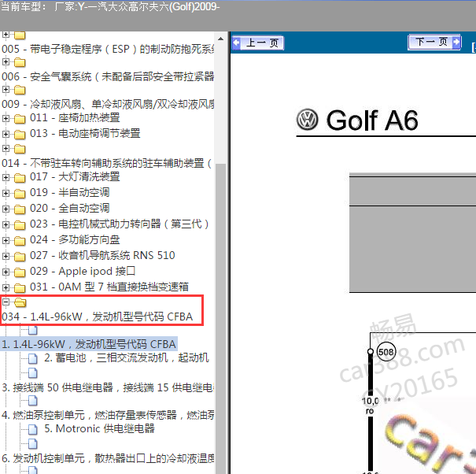Go to previous page with 上一页 button
Viewport: 476px width, 474px height.
point(258,43)
